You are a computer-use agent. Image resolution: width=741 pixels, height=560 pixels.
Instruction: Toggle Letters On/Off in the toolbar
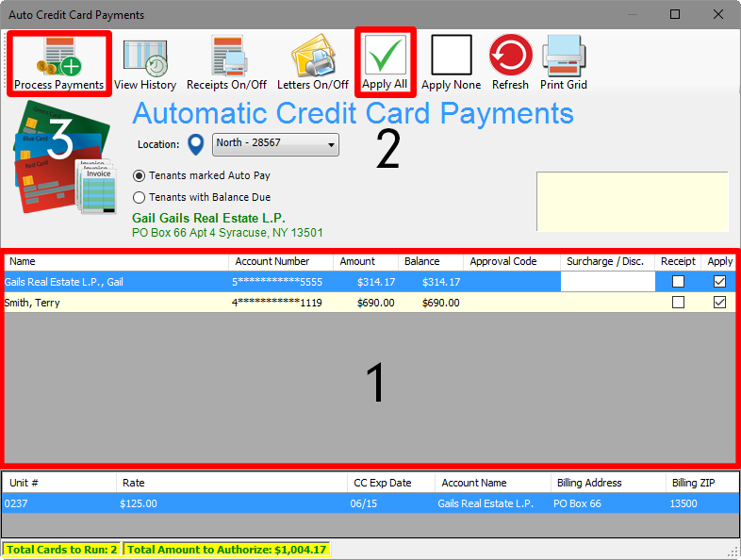312,62
